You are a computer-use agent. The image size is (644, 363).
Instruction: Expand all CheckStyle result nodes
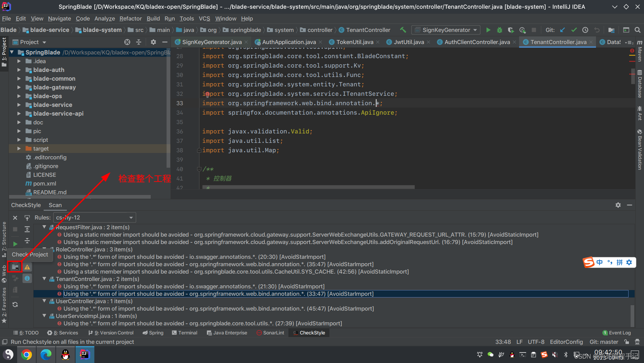27,229
